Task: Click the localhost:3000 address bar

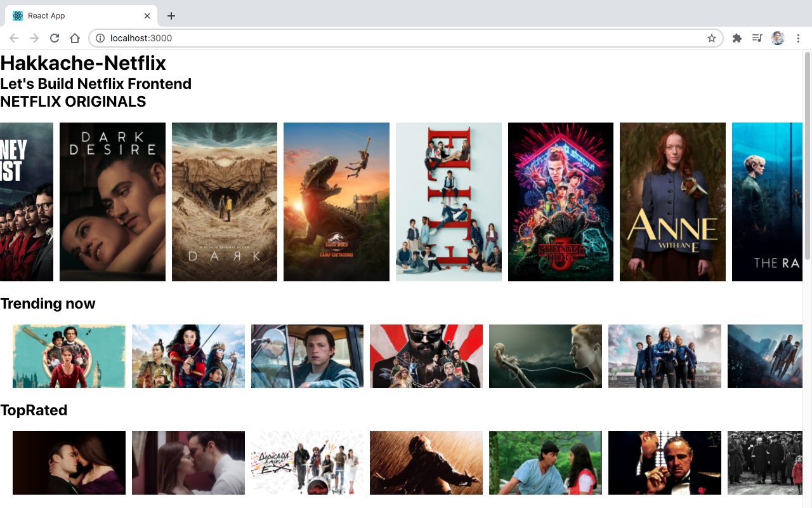Action: [406, 38]
